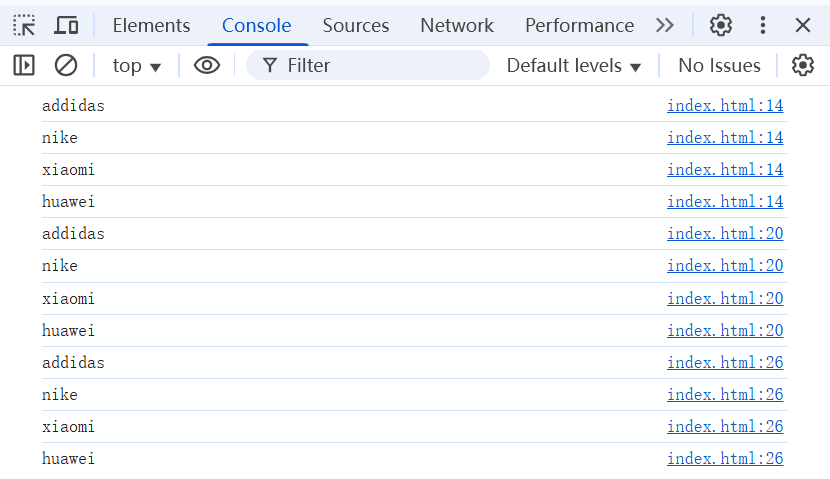Switch to the Elements tab
This screenshot has height=479, width=830.
(x=151, y=25)
